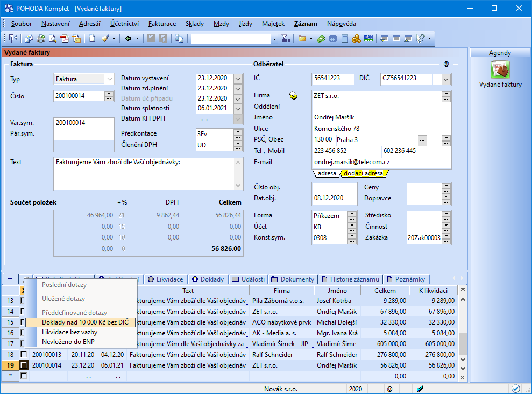Click row 13 Pila Záborná v.o.s. cell

pos(282,301)
